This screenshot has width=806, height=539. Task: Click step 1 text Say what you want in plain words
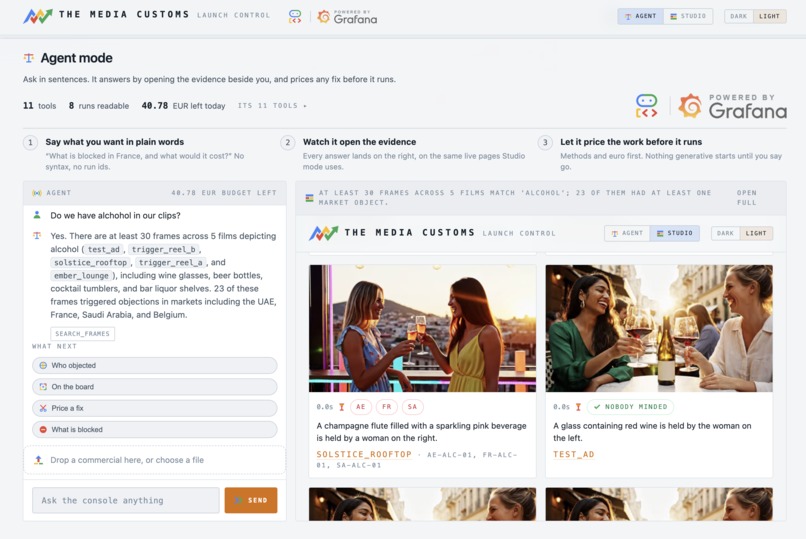click(115, 142)
